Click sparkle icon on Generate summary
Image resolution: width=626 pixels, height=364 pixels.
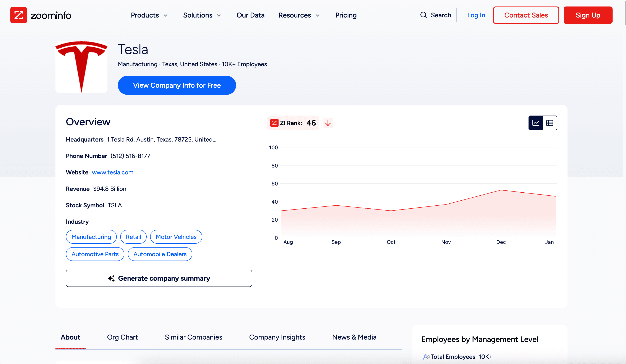[x=111, y=278]
